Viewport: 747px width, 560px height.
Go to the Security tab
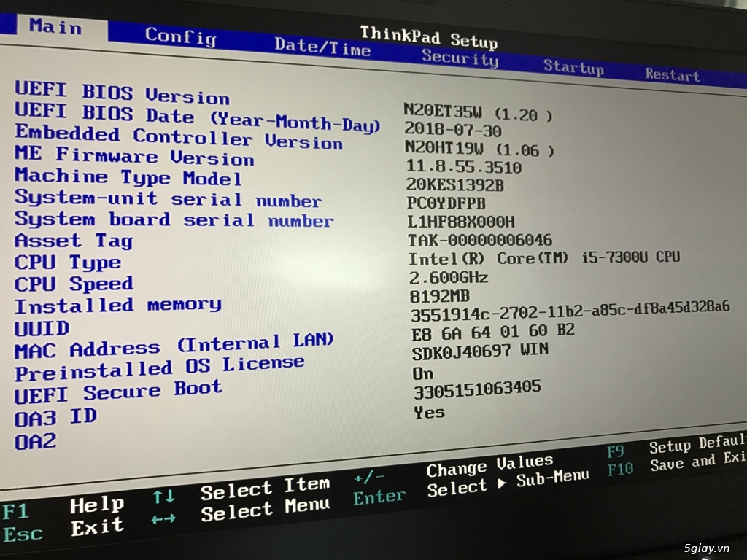460,58
